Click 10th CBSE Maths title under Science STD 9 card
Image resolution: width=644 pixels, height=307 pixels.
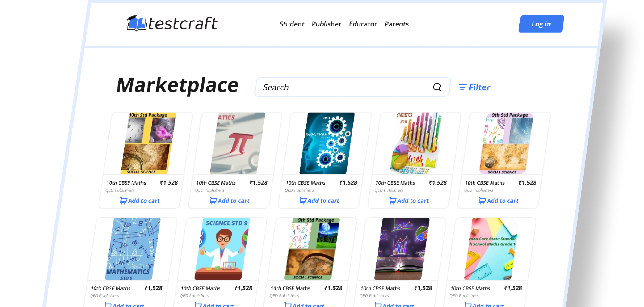click(x=200, y=288)
